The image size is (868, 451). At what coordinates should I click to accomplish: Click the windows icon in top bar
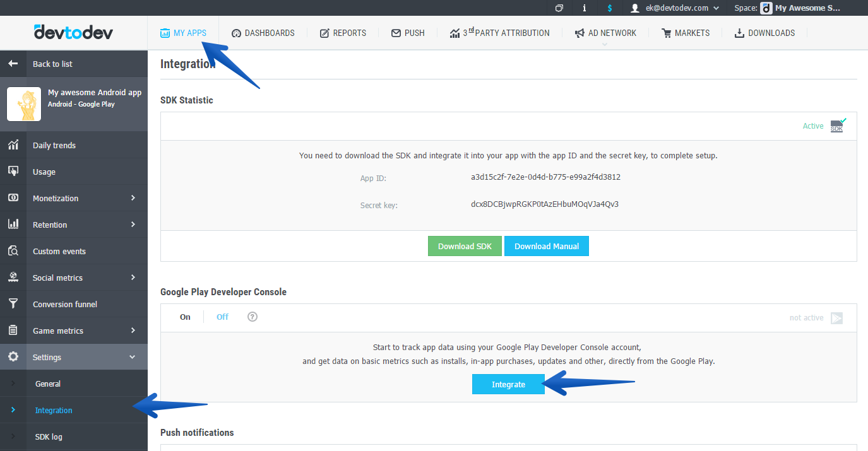coord(559,8)
